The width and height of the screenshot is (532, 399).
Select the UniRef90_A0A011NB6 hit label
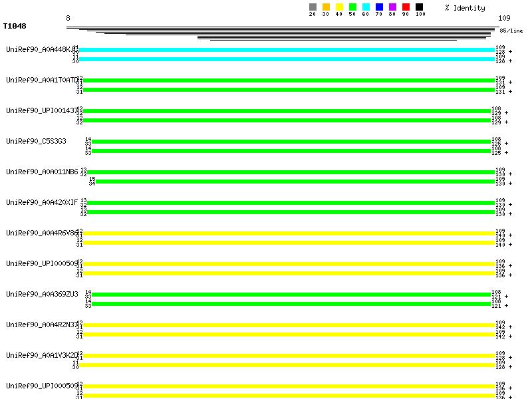[42, 172]
